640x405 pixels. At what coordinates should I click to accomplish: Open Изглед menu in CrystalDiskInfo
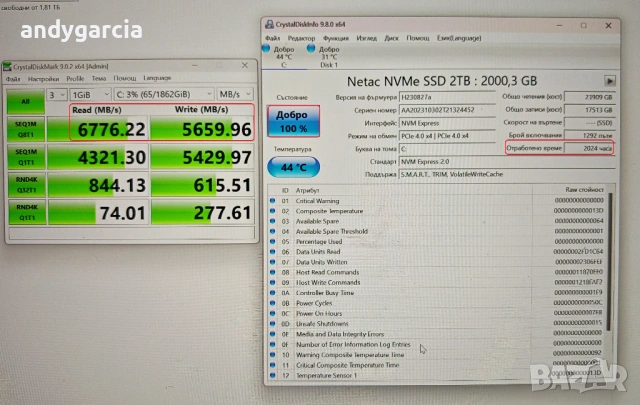[367, 38]
